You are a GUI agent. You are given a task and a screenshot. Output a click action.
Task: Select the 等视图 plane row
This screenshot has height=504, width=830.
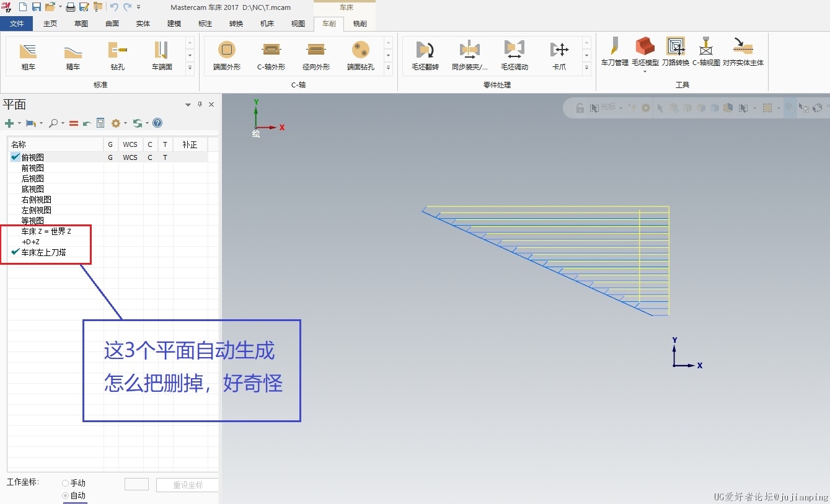[x=32, y=221]
